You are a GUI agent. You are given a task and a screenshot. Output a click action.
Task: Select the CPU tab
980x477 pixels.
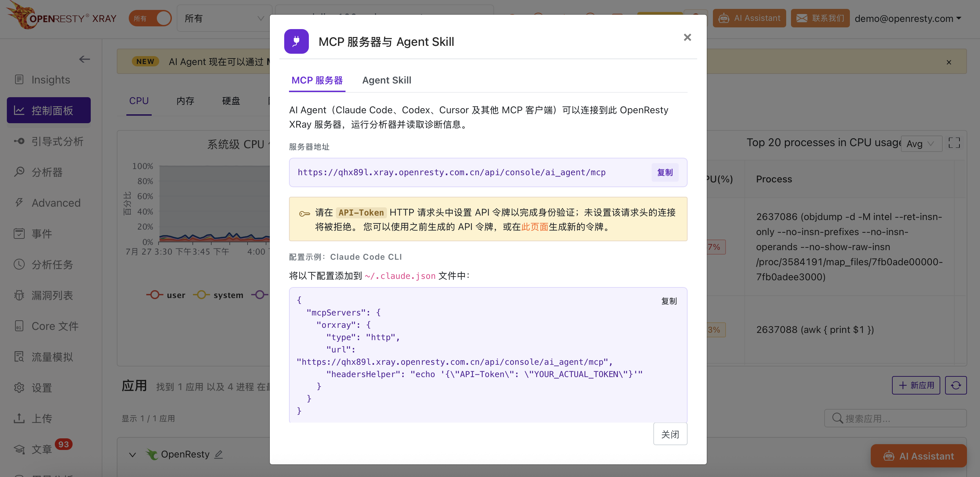pos(139,101)
